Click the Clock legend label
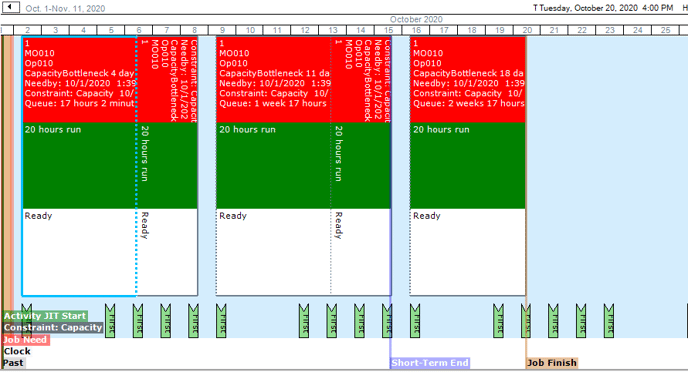 (x=17, y=351)
